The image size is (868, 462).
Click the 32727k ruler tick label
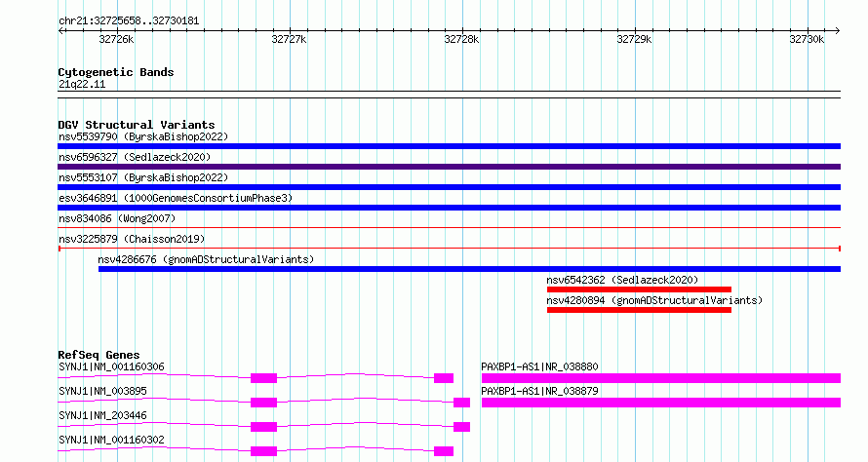[x=289, y=39]
